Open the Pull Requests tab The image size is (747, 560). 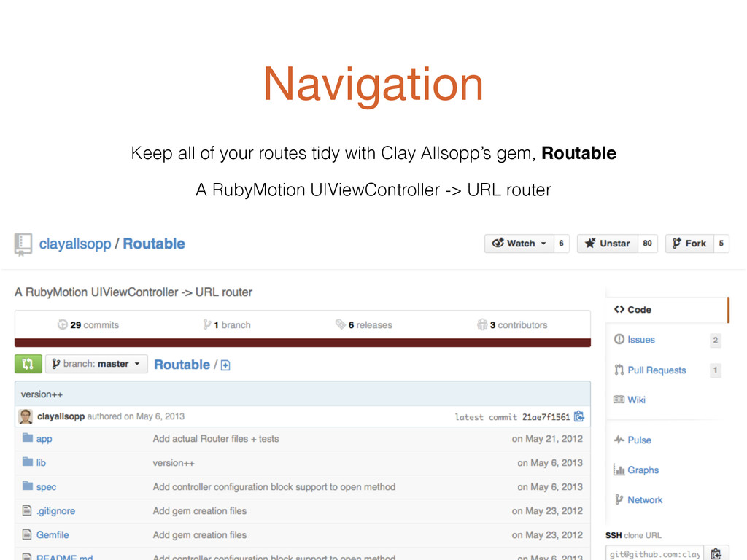(657, 370)
